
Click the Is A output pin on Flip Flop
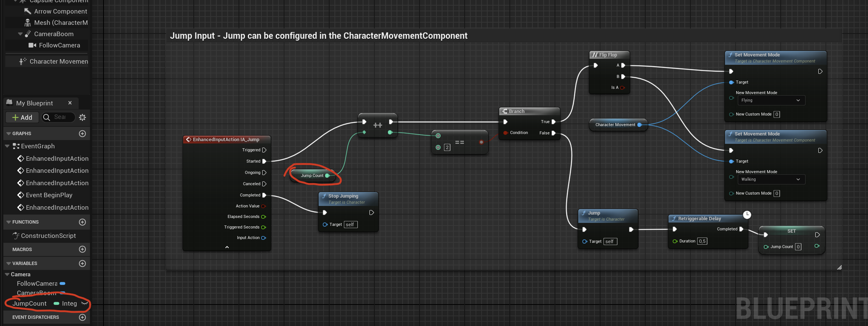(622, 88)
